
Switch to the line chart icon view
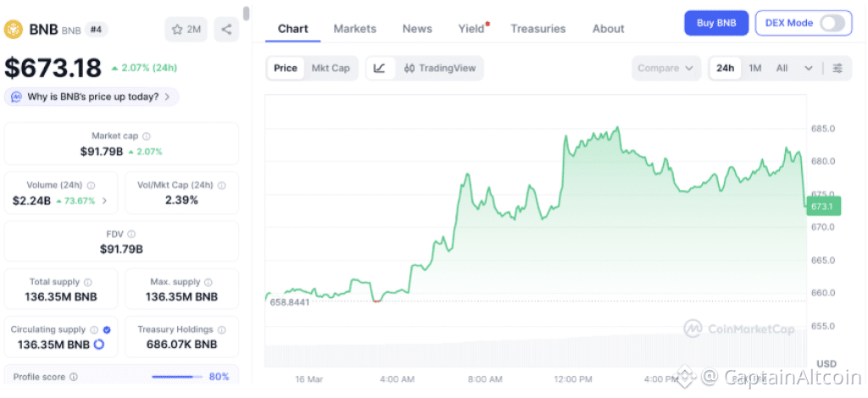point(379,68)
